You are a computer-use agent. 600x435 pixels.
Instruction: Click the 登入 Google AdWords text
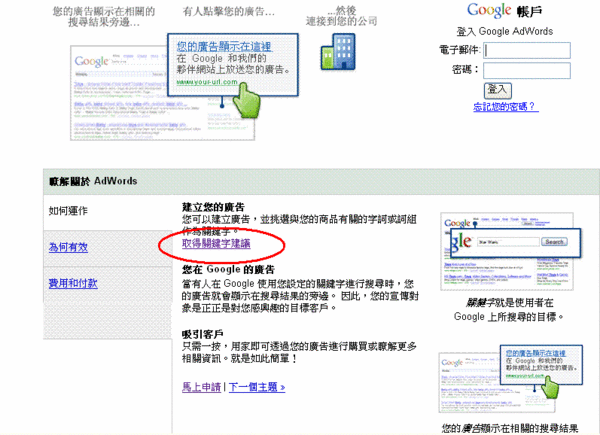505,31
